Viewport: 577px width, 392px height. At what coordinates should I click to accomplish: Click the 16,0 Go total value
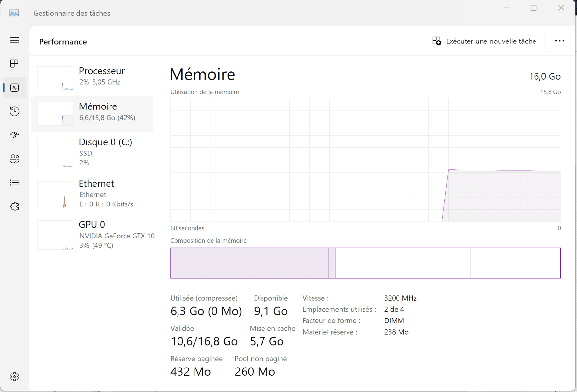pos(545,76)
